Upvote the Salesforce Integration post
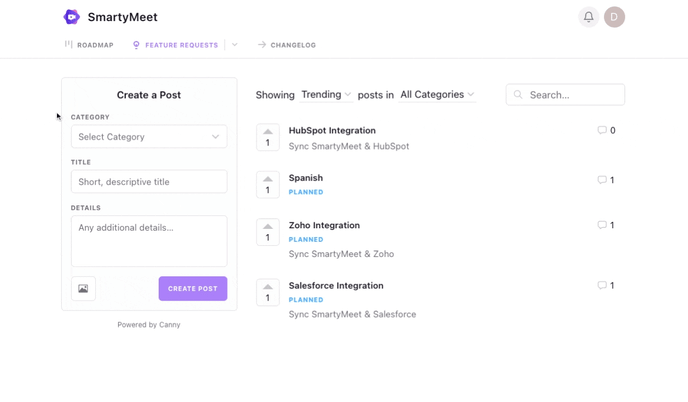Screen dimensions: 688x402 [268, 292]
